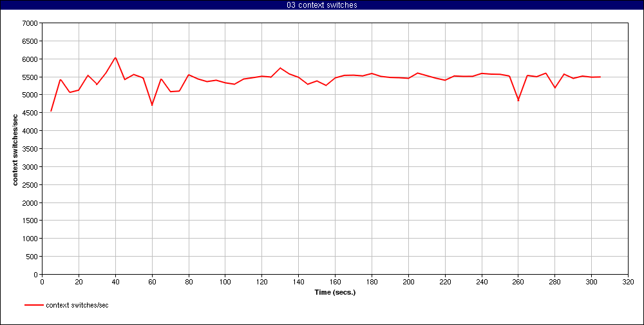
Task: Click the 200 x-axis tick label
Action: pos(408,282)
